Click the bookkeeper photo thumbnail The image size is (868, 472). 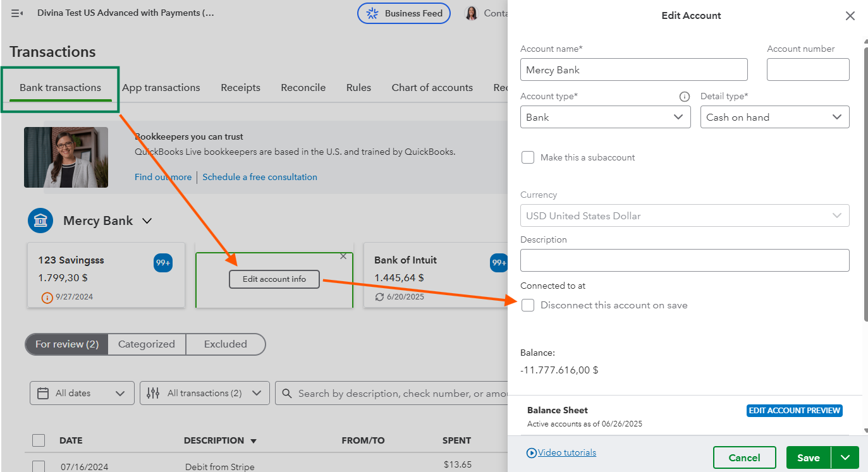pyautogui.click(x=66, y=157)
